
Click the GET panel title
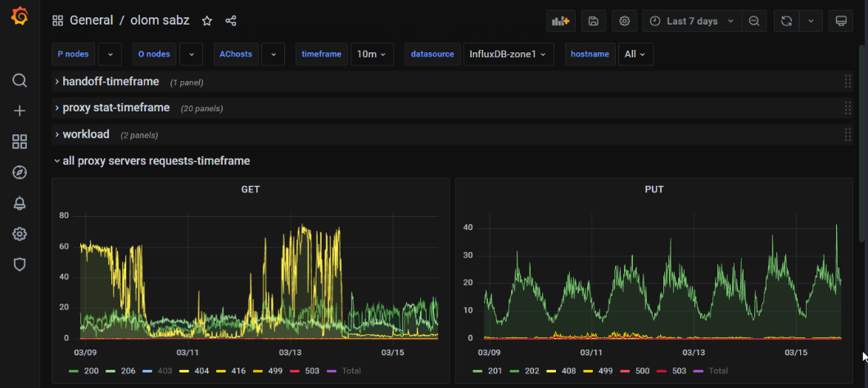point(251,189)
